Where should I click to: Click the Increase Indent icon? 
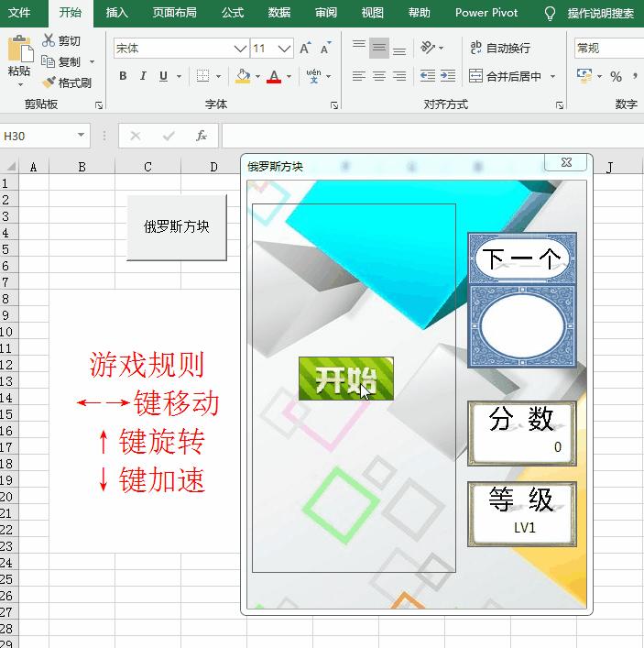pyautogui.click(x=448, y=76)
